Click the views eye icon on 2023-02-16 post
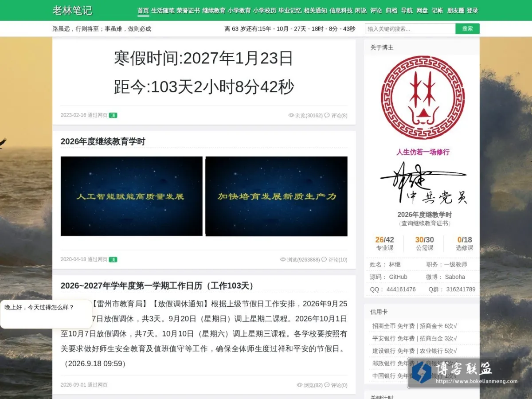 point(291,115)
